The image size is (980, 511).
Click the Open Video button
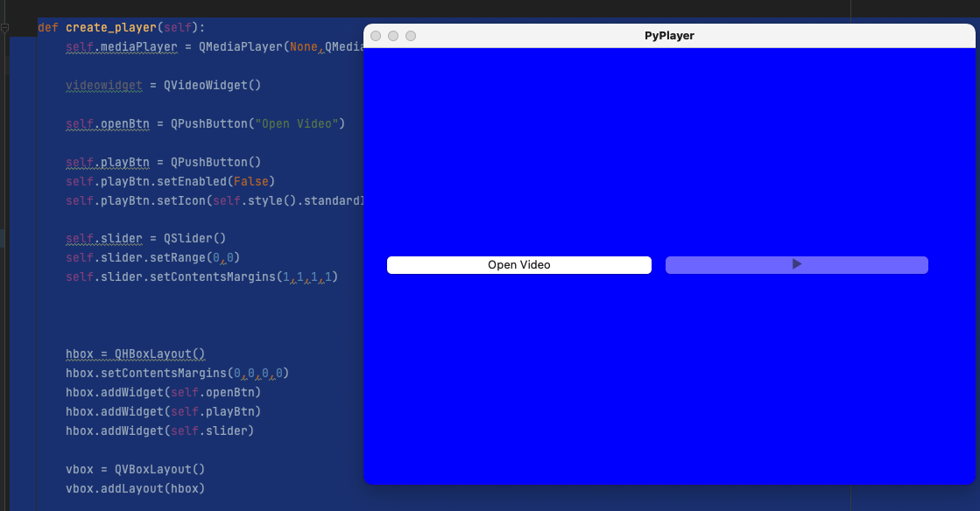518,265
